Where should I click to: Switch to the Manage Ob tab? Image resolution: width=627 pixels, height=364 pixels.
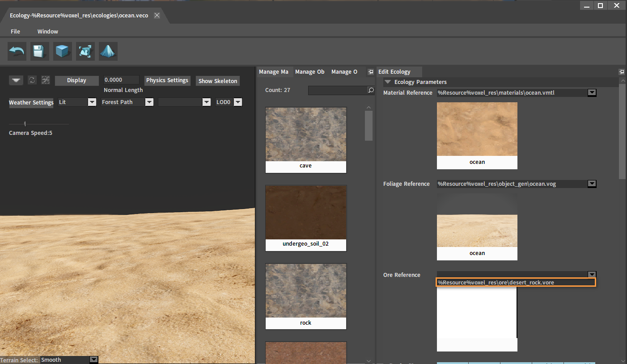pos(309,72)
